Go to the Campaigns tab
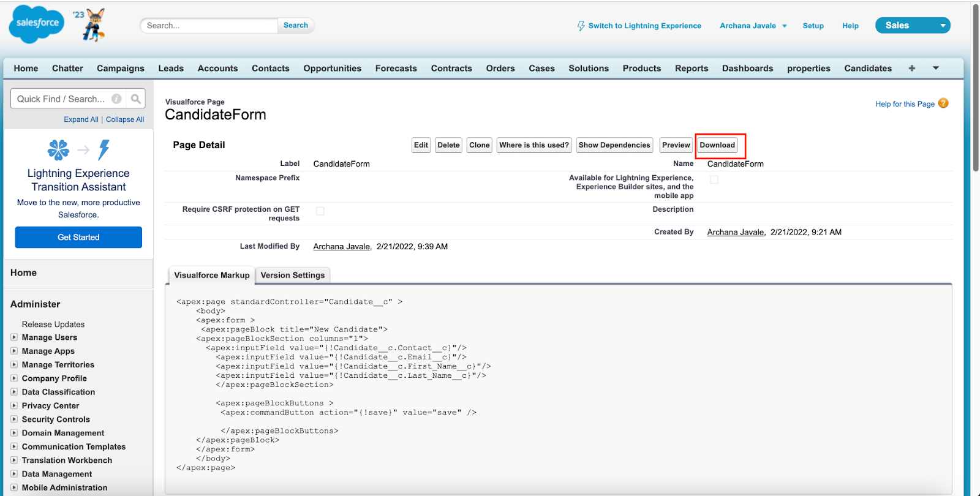980x496 pixels. (121, 69)
